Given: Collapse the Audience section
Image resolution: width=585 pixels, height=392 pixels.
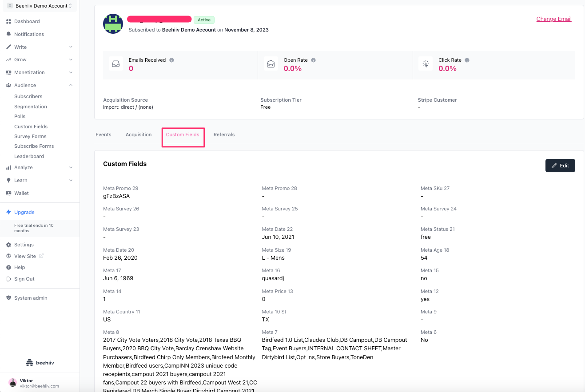Looking at the screenshot, I should tap(71, 85).
